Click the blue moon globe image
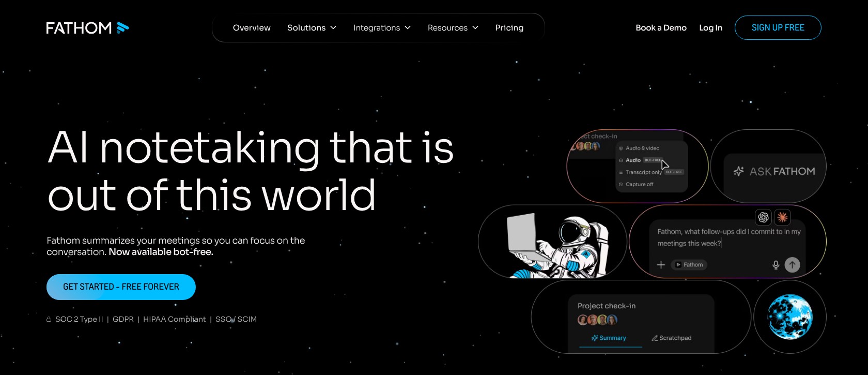 tap(789, 317)
